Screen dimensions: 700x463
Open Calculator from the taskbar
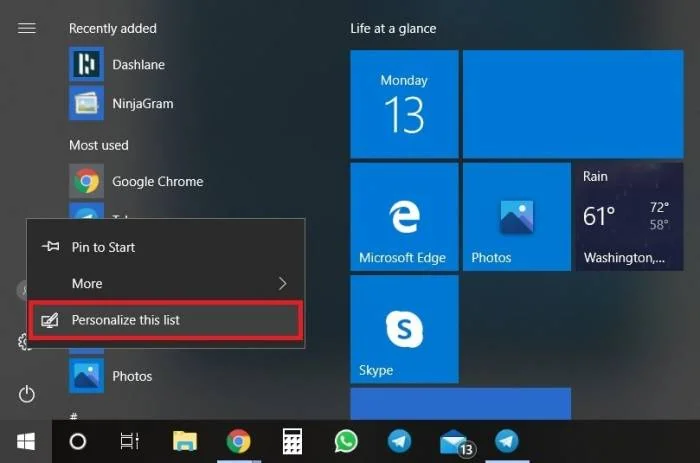coord(292,442)
